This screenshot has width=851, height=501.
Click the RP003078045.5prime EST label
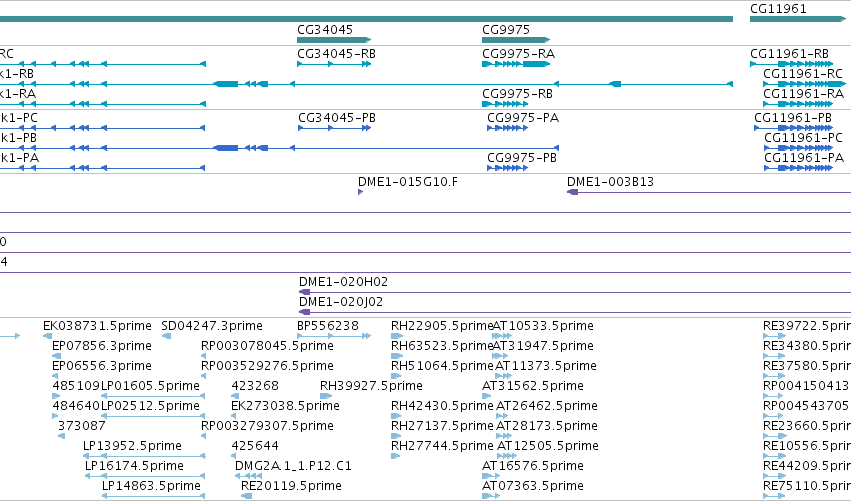[x=267, y=346]
